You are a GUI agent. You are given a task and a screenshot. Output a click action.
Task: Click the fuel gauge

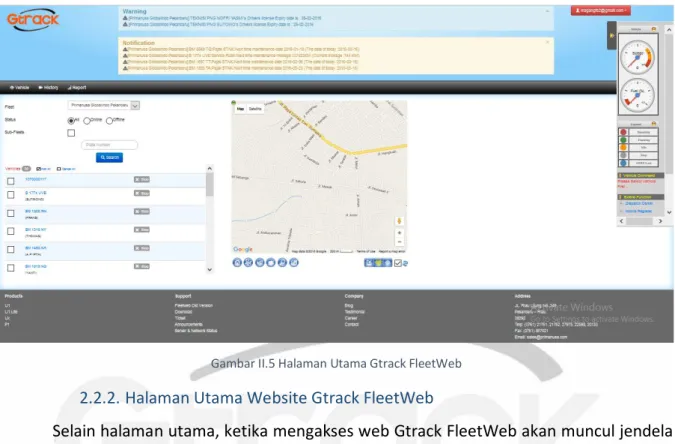coord(638,95)
